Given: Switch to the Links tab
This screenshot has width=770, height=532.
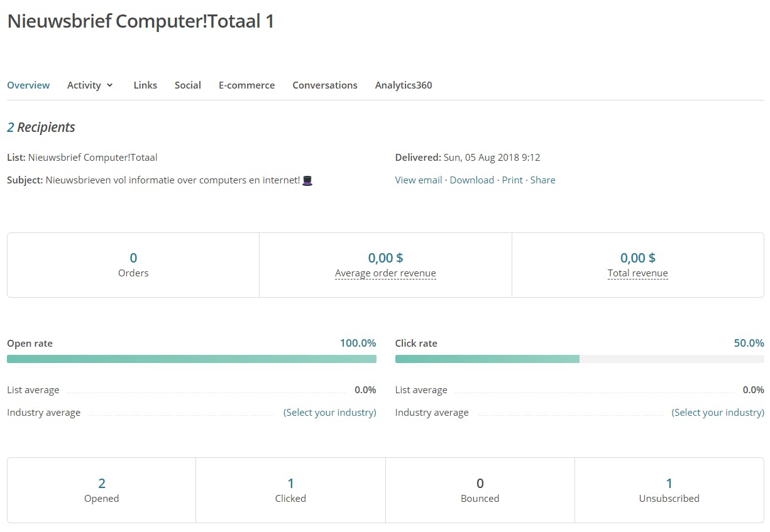Looking at the screenshot, I should pyautogui.click(x=145, y=85).
